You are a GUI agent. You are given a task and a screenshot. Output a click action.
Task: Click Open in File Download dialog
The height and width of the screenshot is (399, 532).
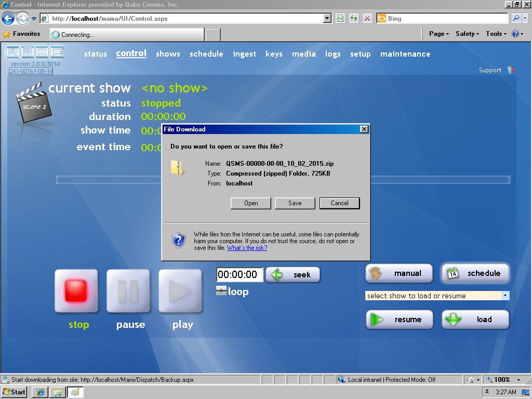point(251,203)
